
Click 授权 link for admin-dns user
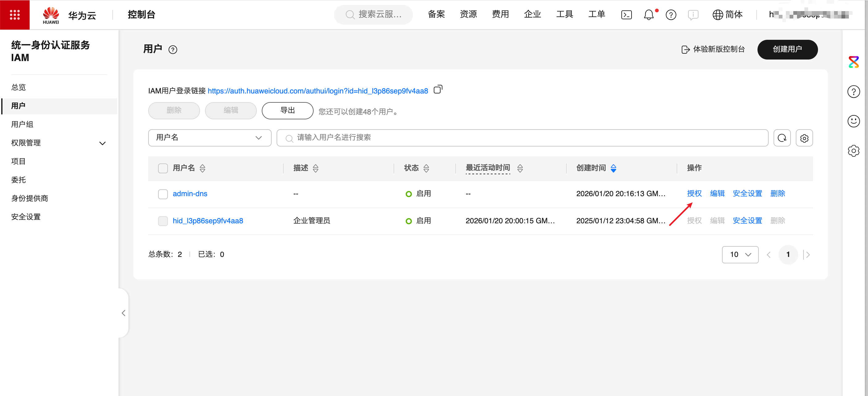coord(694,193)
